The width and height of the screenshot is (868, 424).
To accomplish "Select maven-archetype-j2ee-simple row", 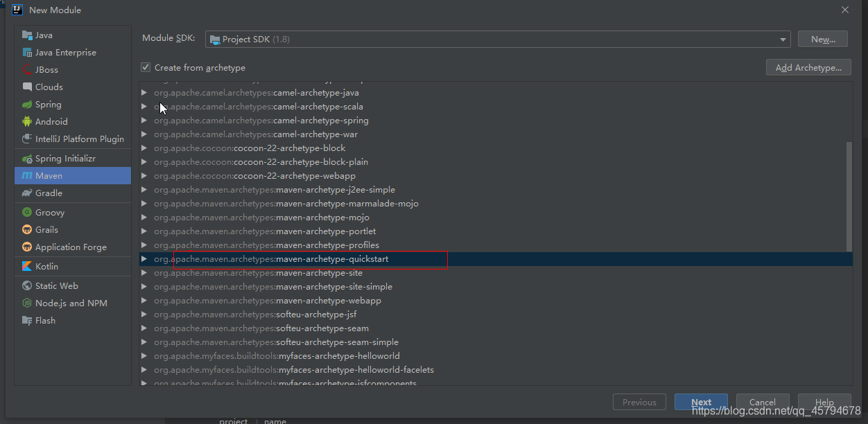I will (x=496, y=190).
